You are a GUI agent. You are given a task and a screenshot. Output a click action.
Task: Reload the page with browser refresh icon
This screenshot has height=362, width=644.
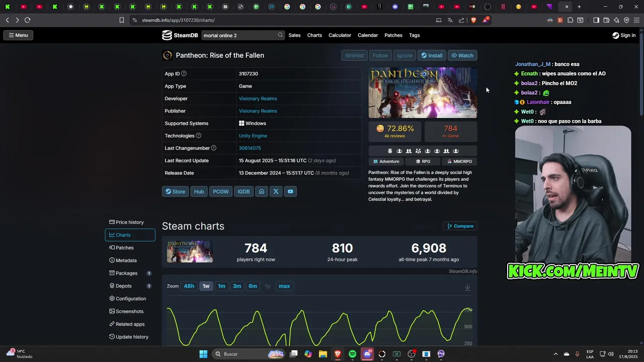[27, 20]
